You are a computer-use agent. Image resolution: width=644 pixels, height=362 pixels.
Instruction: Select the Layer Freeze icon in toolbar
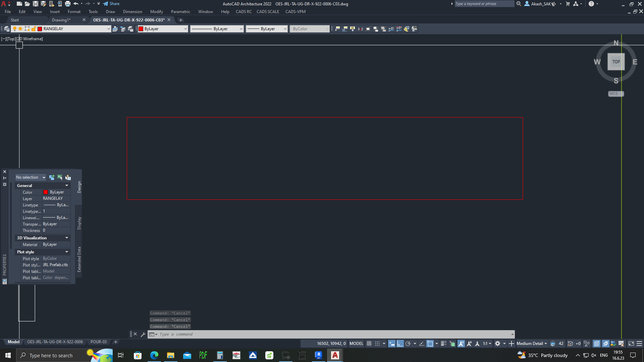(20, 29)
